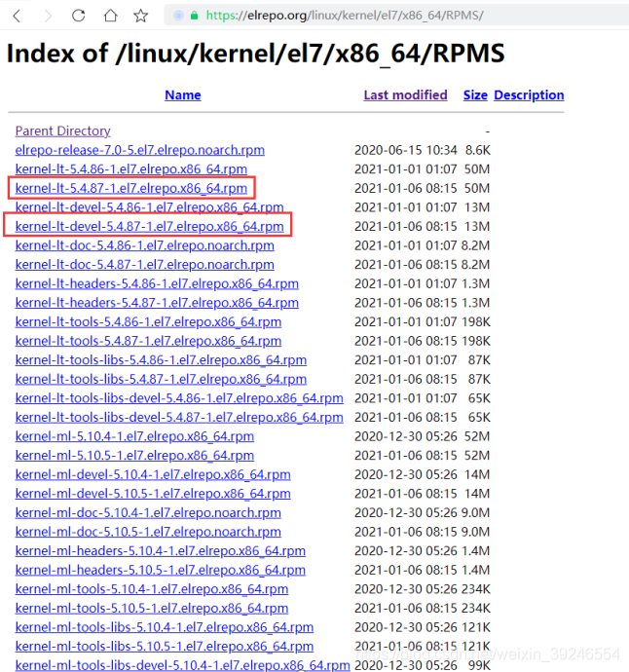
Task: Sort listing by Name column
Action: tap(183, 94)
